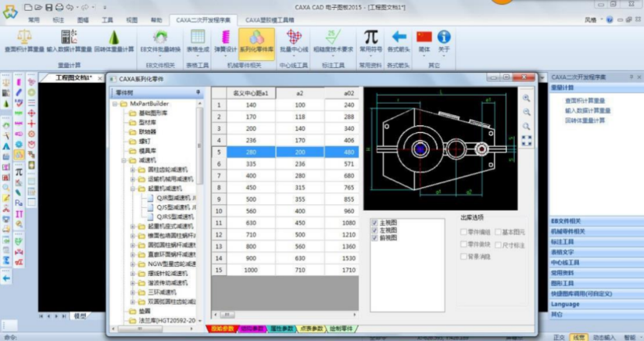644x341 pixels.
Task: Save the document with the floppy icon
Action: tap(49, 7)
